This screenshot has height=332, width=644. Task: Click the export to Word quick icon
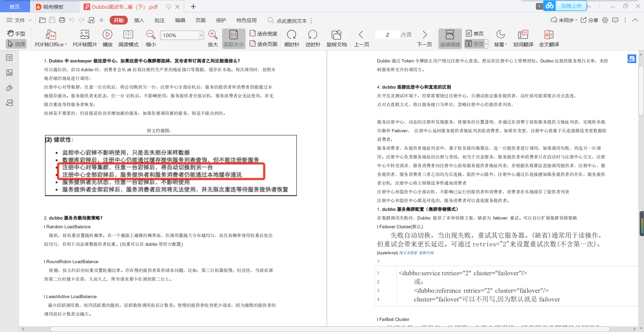pyautogui.click(x=91, y=20)
